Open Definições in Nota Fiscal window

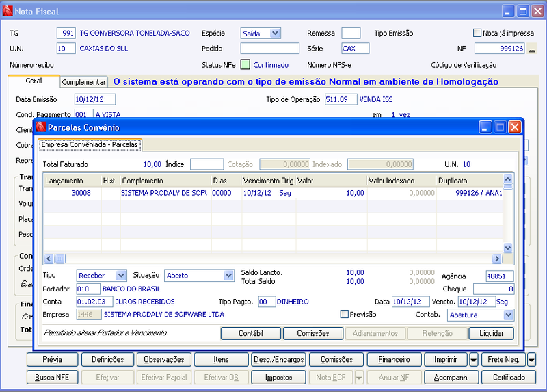pos(107,359)
